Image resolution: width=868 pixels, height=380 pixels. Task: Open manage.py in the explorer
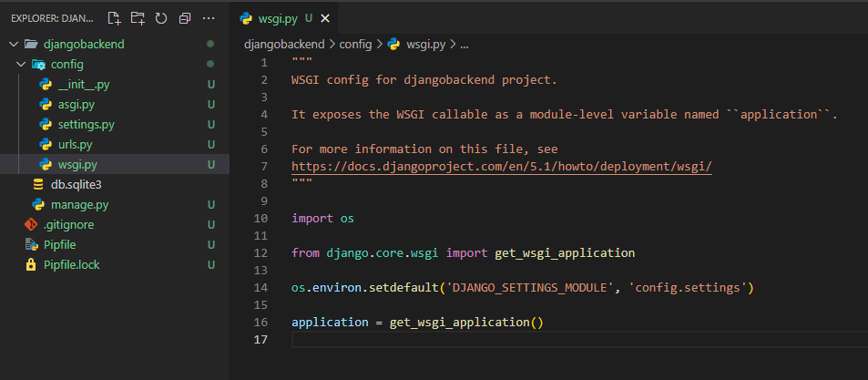pyautogui.click(x=79, y=205)
